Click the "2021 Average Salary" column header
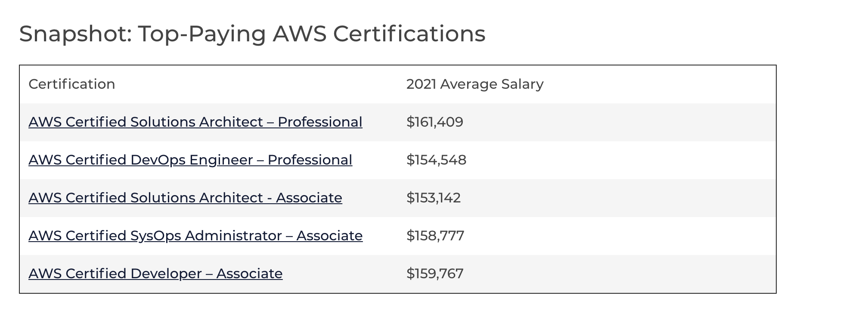The height and width of the screenshot is (317, 868). [x=474, y=84]
